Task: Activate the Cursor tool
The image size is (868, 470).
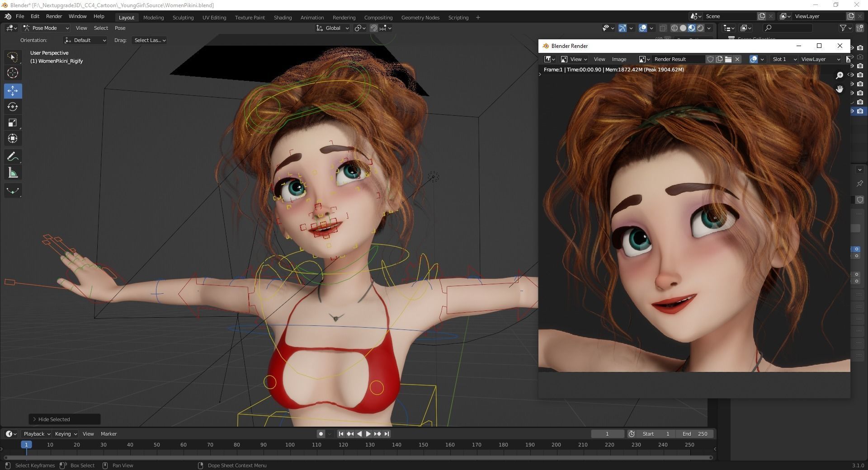Action: point(13,73)
